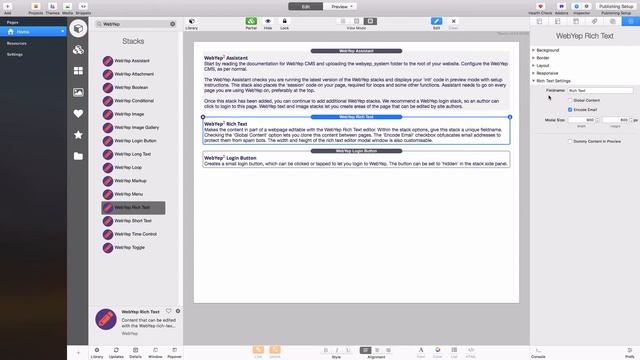Click the Updates refresh icon
640x360 pixels.
pos(116,350)
